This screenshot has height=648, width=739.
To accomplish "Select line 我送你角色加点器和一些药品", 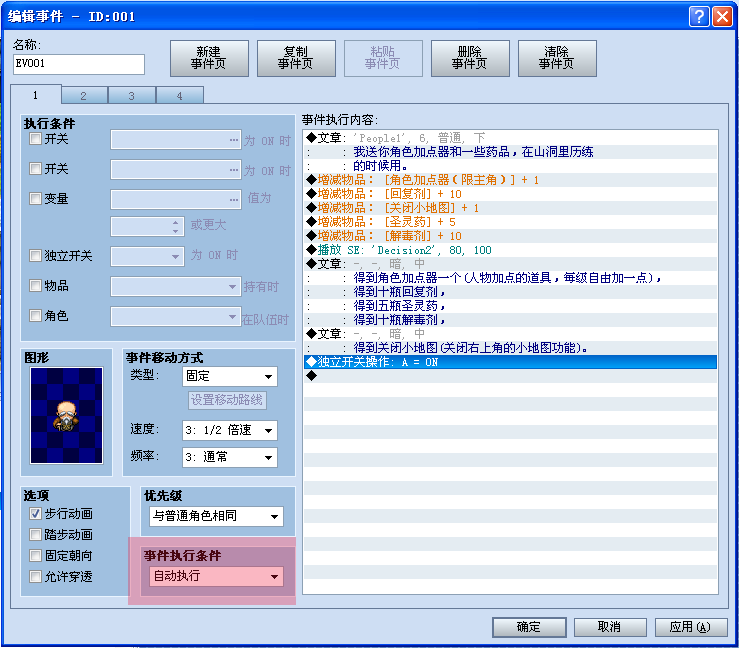I will 510,152.
